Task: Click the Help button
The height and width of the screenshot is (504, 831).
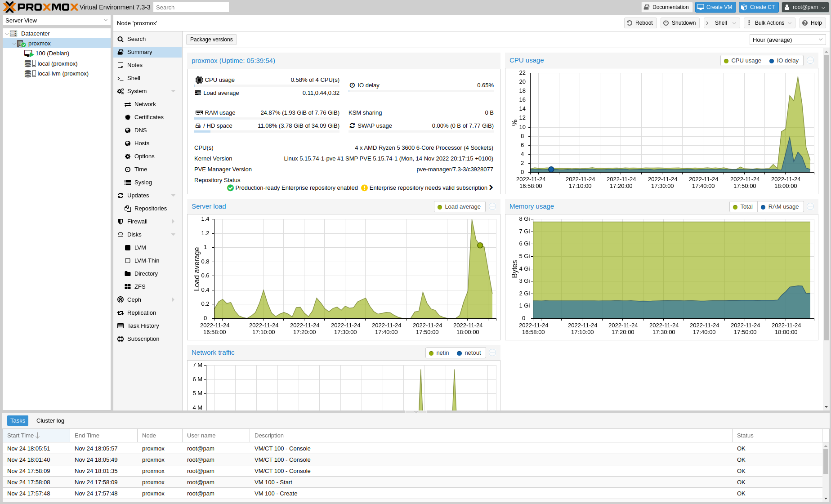Action: point(813,23)
